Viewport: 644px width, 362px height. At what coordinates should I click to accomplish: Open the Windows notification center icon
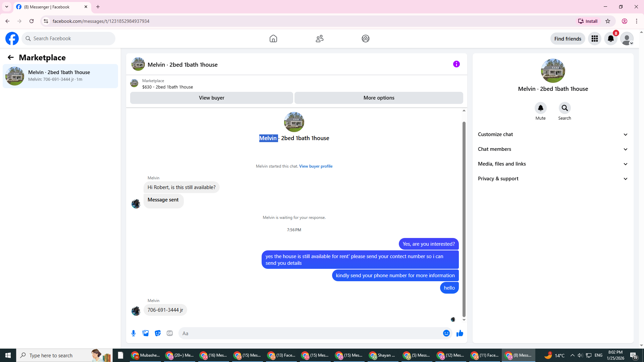coord(634,355)
